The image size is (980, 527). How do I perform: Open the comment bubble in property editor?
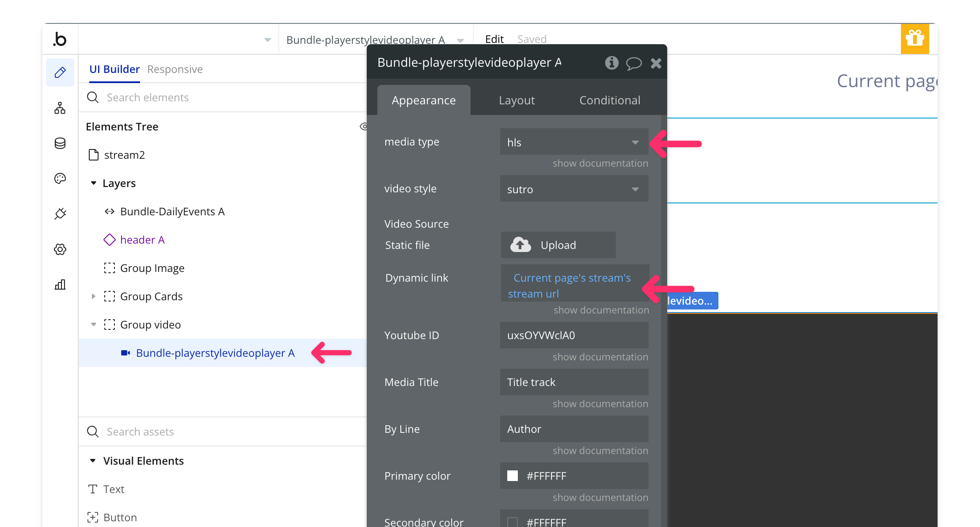click(634, 63)
